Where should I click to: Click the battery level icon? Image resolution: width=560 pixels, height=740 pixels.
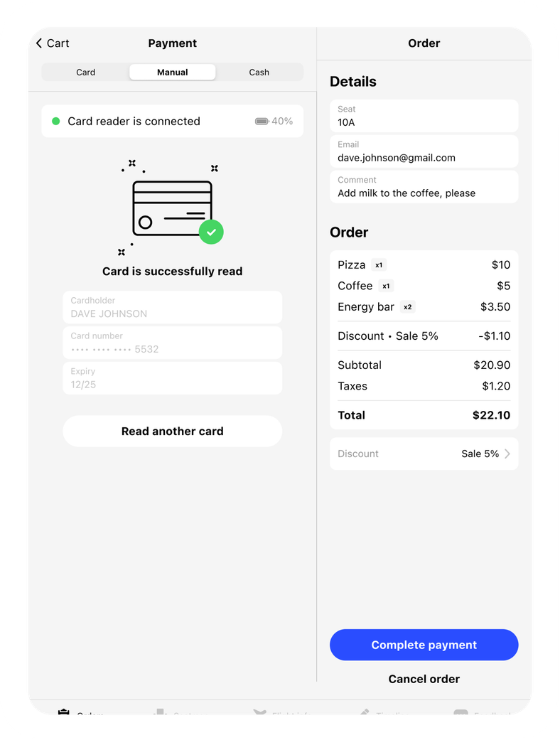coord(262,122)
